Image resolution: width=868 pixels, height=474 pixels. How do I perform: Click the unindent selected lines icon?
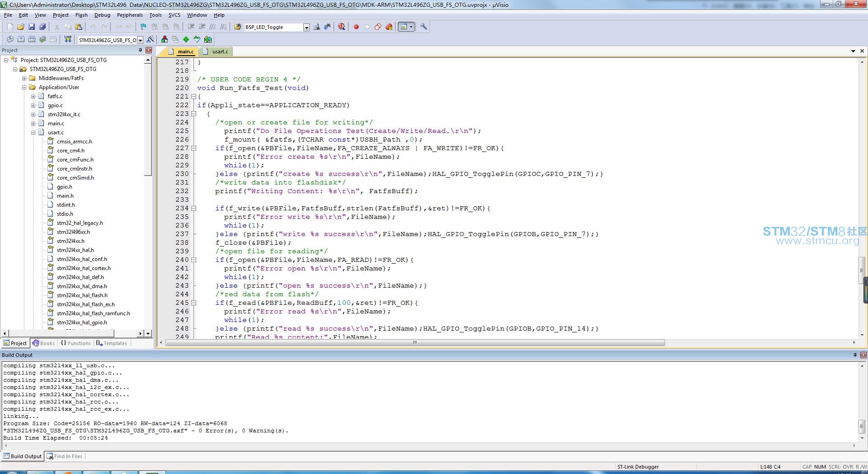pos(202,27)
